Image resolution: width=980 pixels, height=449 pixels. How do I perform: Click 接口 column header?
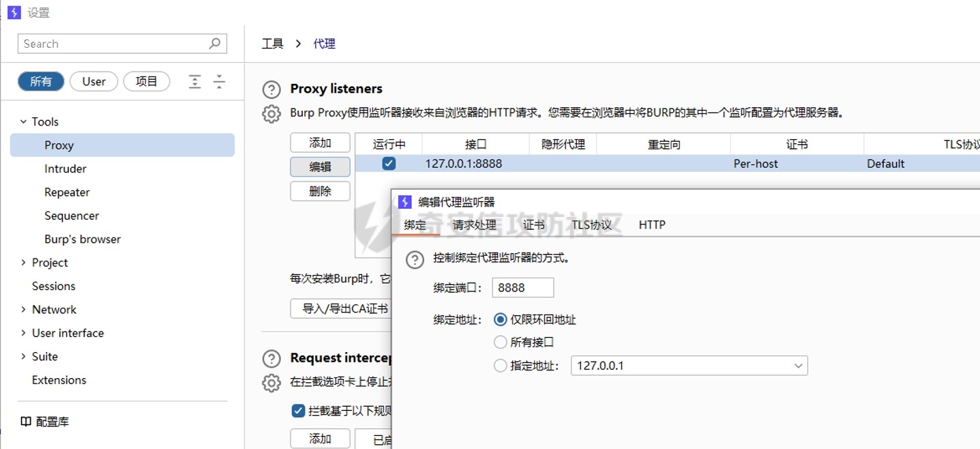476,144
